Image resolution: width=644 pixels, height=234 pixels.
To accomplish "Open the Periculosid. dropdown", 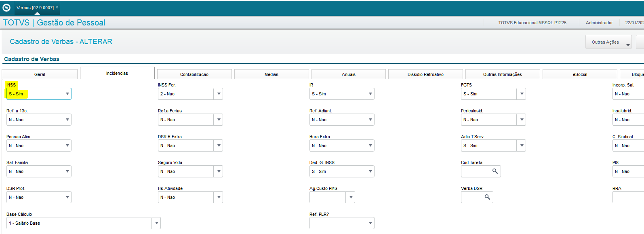I will [522, 120].
